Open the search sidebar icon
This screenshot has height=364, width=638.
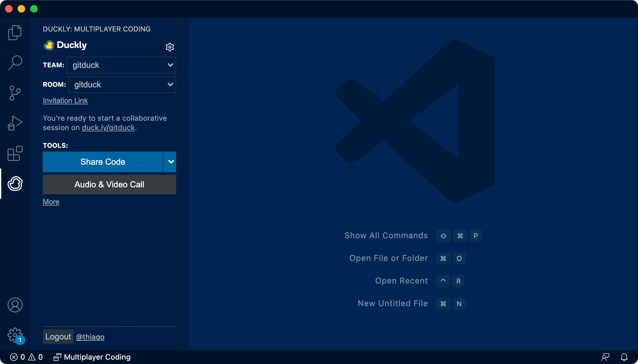15,61
